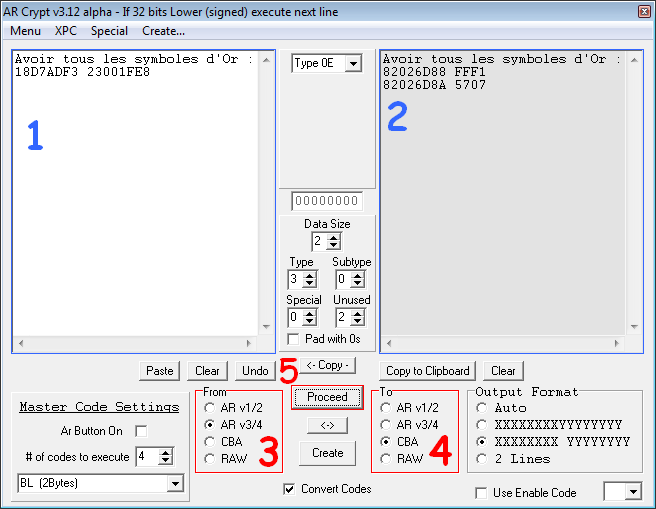Click the Undo button
This screenshot has width=656, height=509.
(255, 371)
